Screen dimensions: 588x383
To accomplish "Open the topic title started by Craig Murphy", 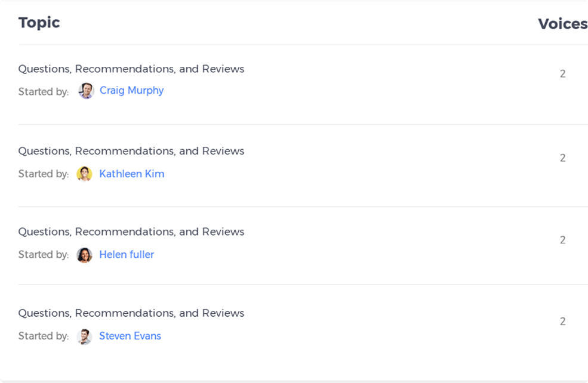I will click(131, 69).
